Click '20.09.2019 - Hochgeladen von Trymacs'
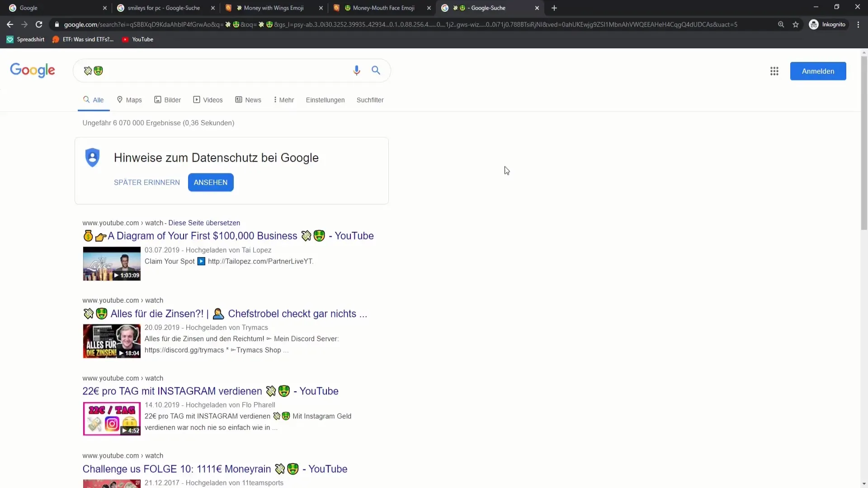 tap(206, 328)
